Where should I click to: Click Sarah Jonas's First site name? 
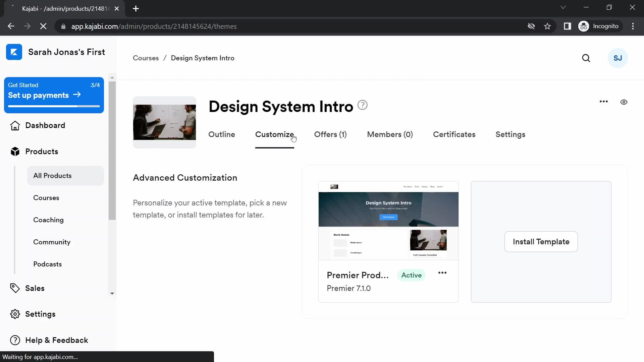click(66, 52)
